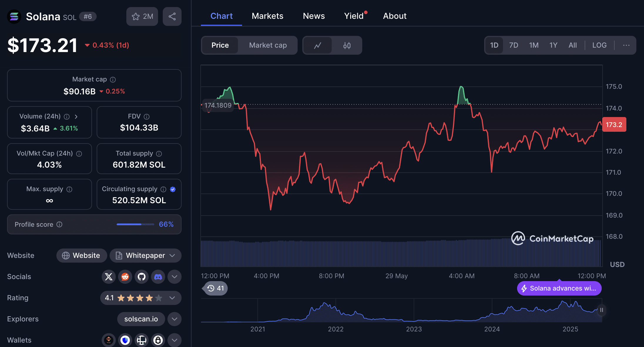
Task: Open the solscan.io explorer link
Action: pyautogui.click(x=141, y=319)
